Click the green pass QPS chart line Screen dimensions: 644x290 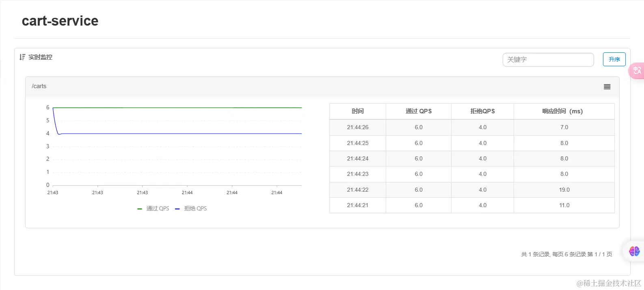pyautogui.click(x=177, y=108)
